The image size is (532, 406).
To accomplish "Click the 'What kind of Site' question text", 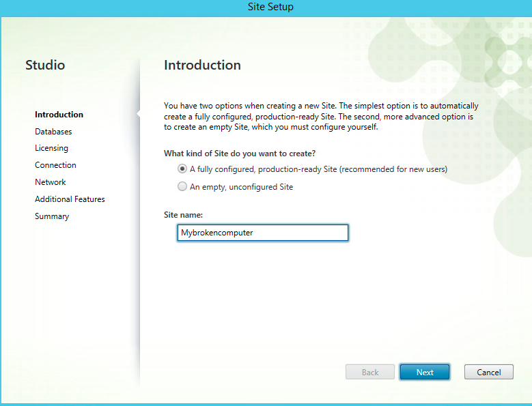I will click(239, 154).
